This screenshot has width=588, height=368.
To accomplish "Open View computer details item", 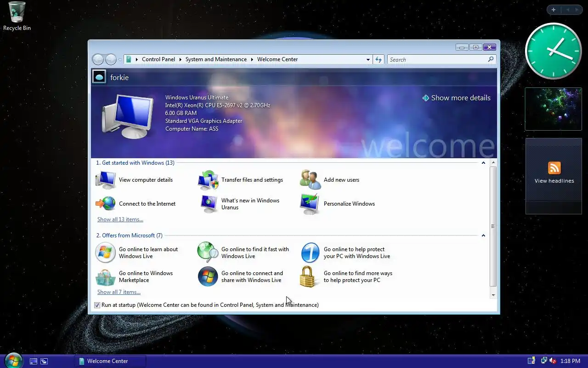I will 134,180.
